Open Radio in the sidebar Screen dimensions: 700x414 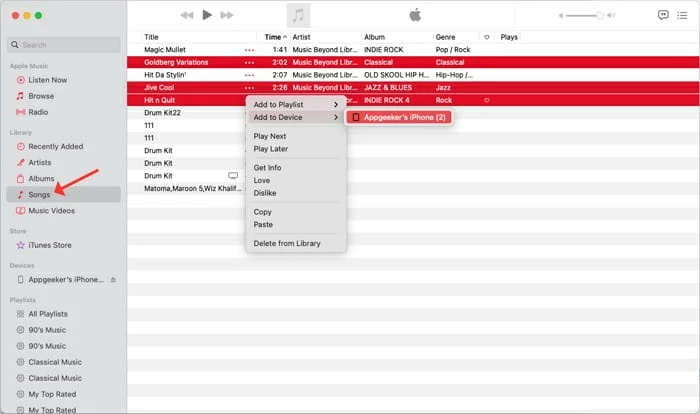click(x=38, y=112)
